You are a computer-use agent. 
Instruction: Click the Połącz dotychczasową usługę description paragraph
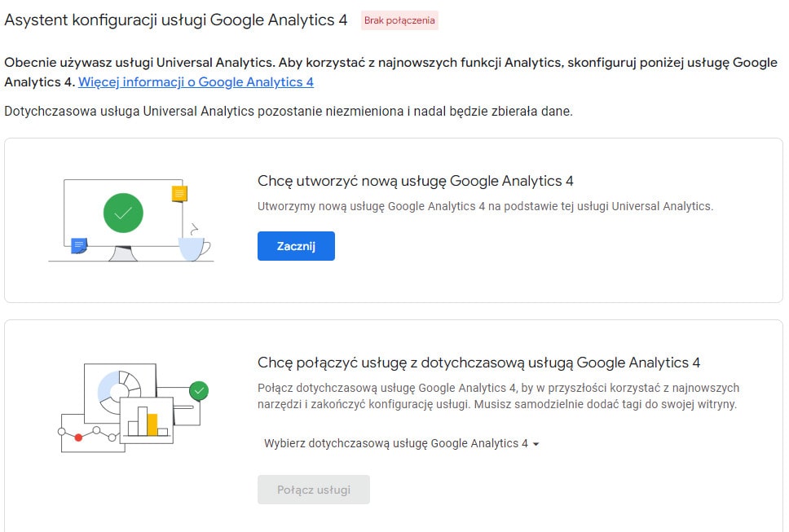[497, 396]
